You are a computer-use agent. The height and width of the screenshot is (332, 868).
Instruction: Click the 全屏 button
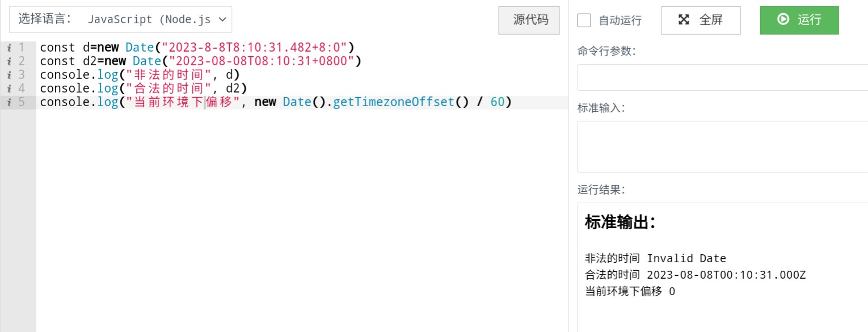pyautogui.click(x=701, y=19)
